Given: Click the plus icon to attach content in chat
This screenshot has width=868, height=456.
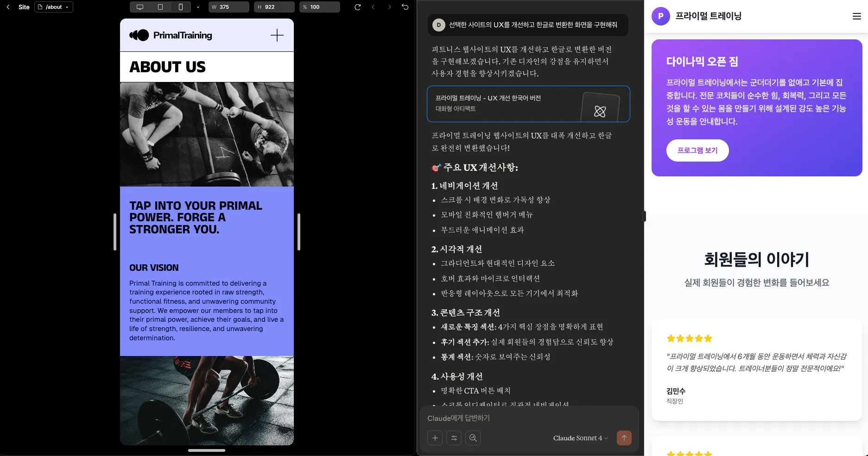Looking at the screenshot, I should click(435, 438).
